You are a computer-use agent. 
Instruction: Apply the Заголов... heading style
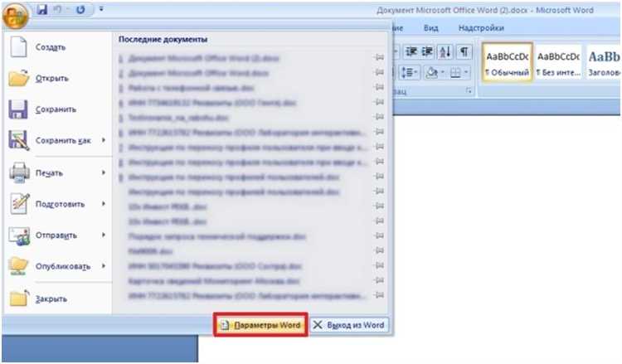pos(604,62)
